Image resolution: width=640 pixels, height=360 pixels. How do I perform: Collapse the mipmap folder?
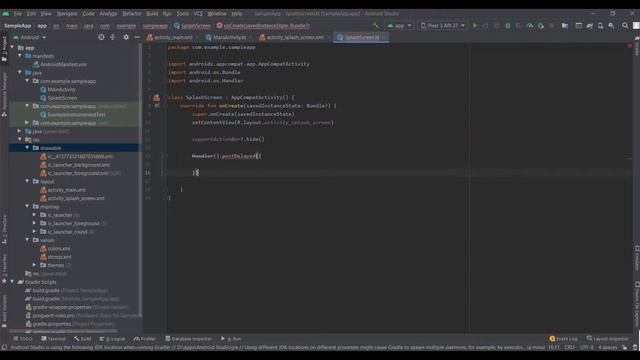pyautogui.click(x=27, y=207)
